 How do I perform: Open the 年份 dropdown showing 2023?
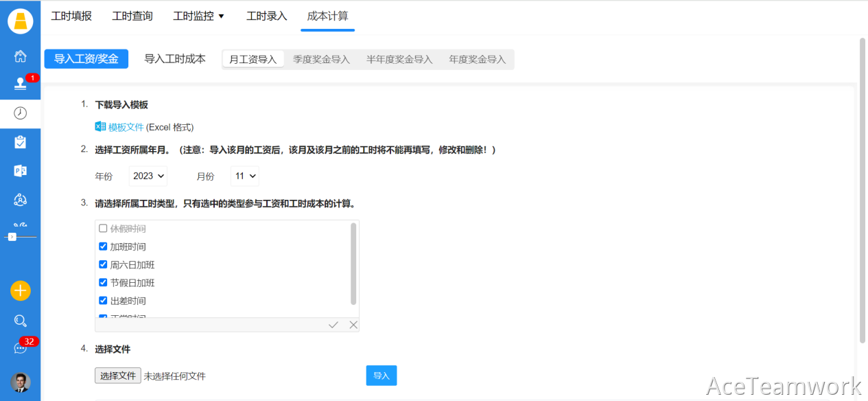tap(148, 176)
